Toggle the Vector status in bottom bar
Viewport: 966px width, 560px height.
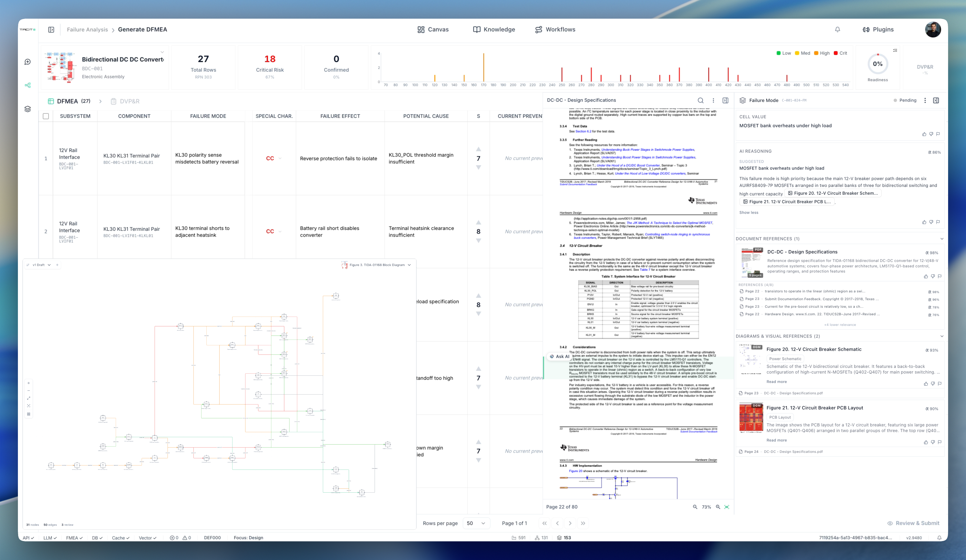tap(148, 538)
